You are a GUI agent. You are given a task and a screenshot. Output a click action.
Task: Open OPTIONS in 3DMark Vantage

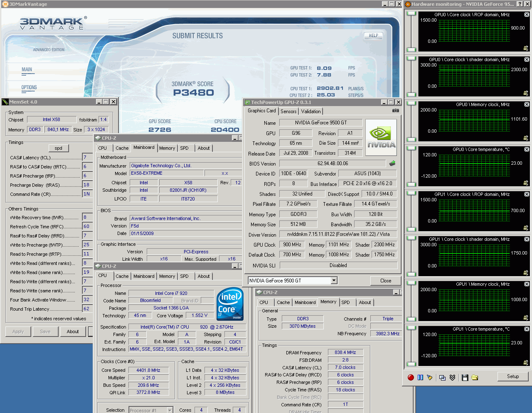tap(29, 88)
